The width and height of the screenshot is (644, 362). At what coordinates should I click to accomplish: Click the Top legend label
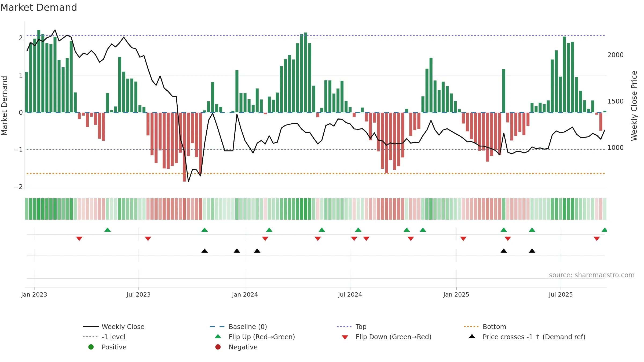(x=361, y=327)
